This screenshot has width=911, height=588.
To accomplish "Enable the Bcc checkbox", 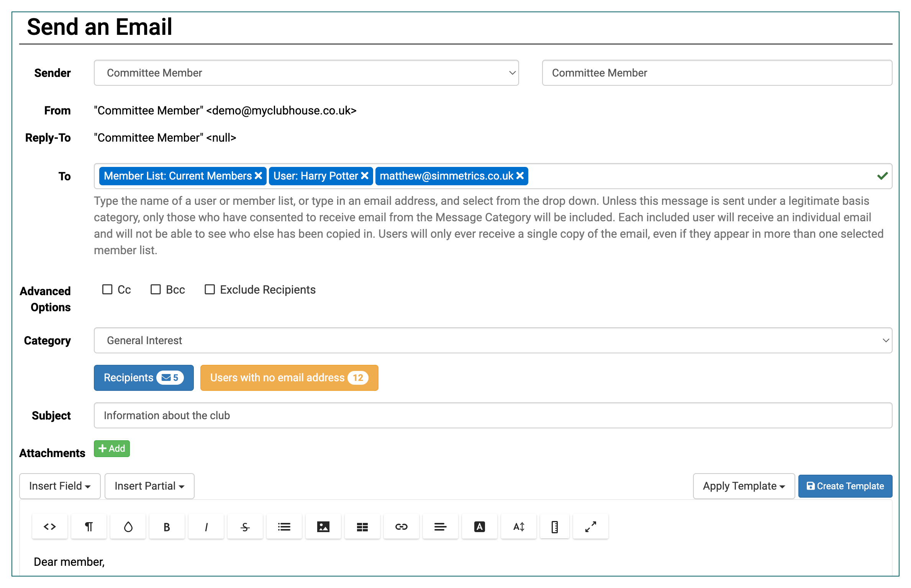I will [x=156, y=289].
